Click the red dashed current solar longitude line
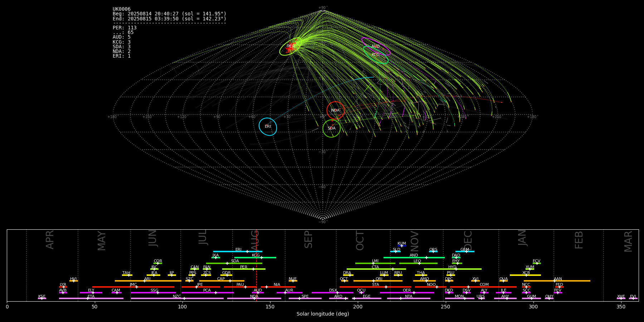The width and height of the screenshot is (644, 322). [x=257, y=265]
